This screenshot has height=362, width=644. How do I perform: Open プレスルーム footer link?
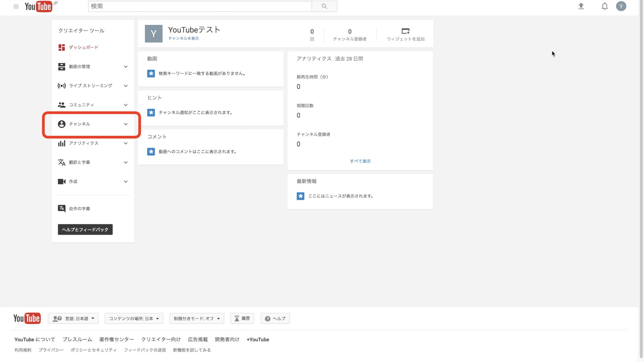(77, 340)
